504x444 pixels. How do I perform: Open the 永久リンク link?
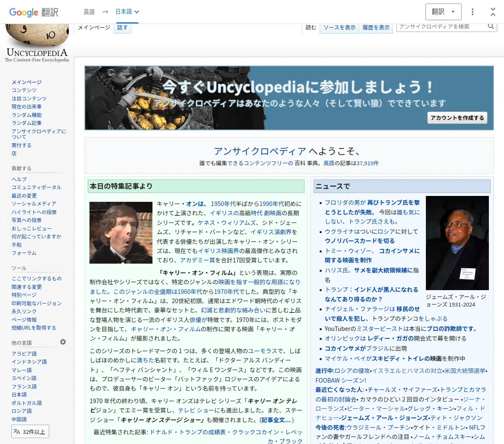coord(24,311)
